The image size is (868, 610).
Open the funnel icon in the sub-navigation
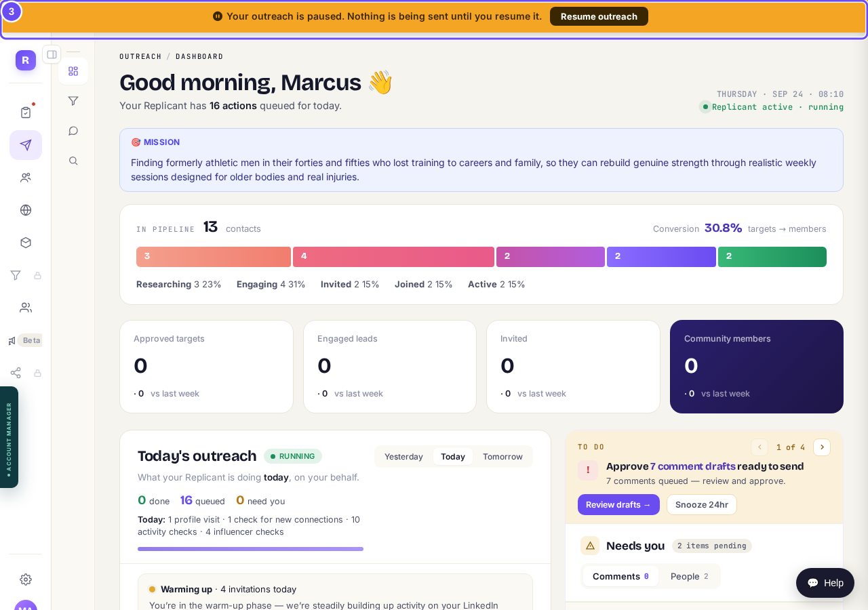tap(73, 101)
